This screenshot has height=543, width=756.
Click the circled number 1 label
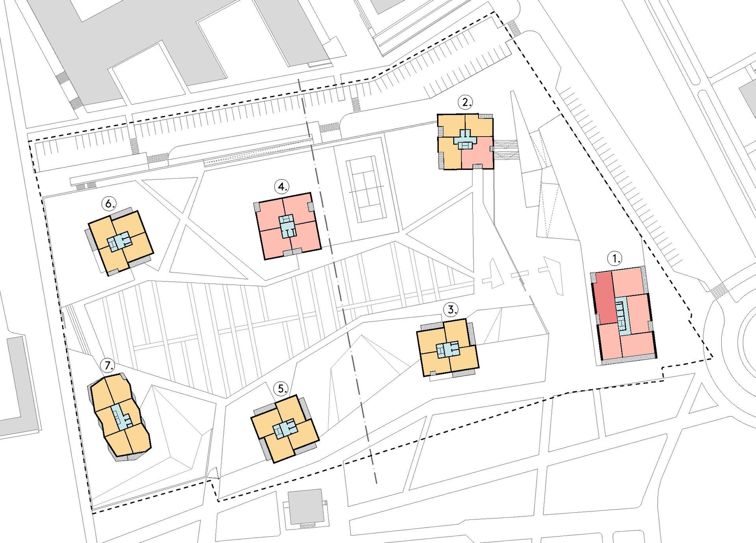pos(615,259)
